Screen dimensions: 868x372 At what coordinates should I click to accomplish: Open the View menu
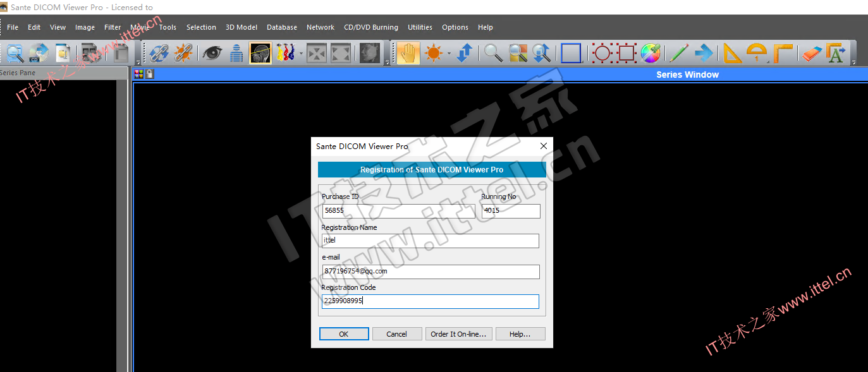click(58, 27)
